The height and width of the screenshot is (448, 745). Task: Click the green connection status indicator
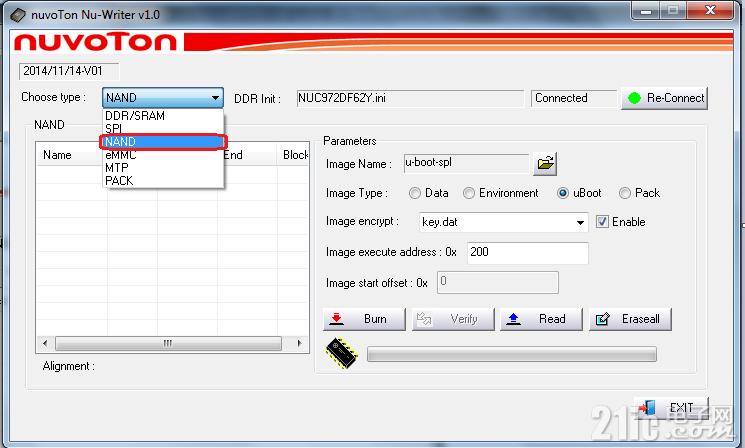[x=634, y=98]
